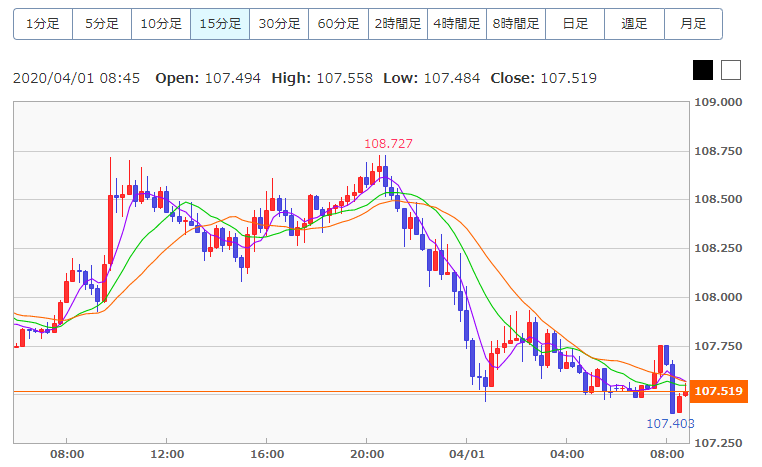Click the 107.750 price axis label
The image size is (762, 467).
[x=718, y=346]
